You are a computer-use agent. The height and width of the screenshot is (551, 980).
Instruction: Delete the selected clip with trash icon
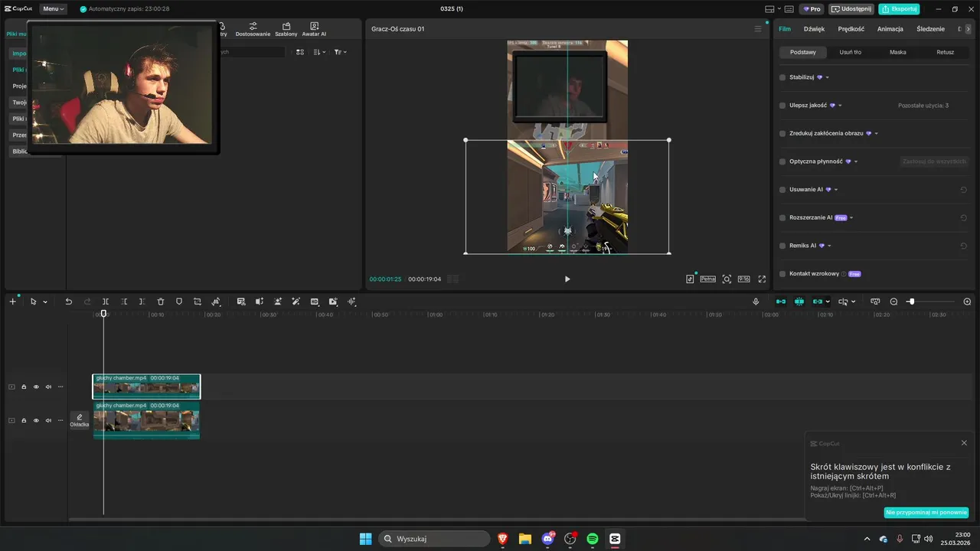[x=161, y=302]
